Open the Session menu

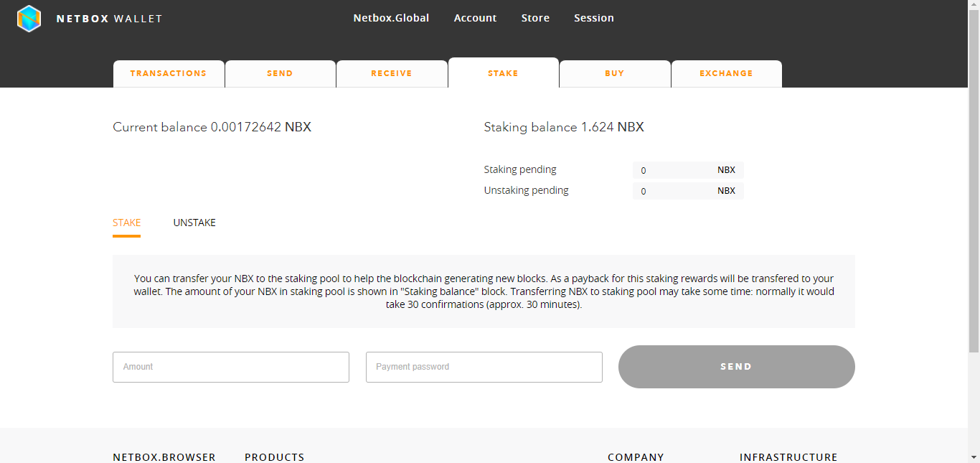[594, 18]
